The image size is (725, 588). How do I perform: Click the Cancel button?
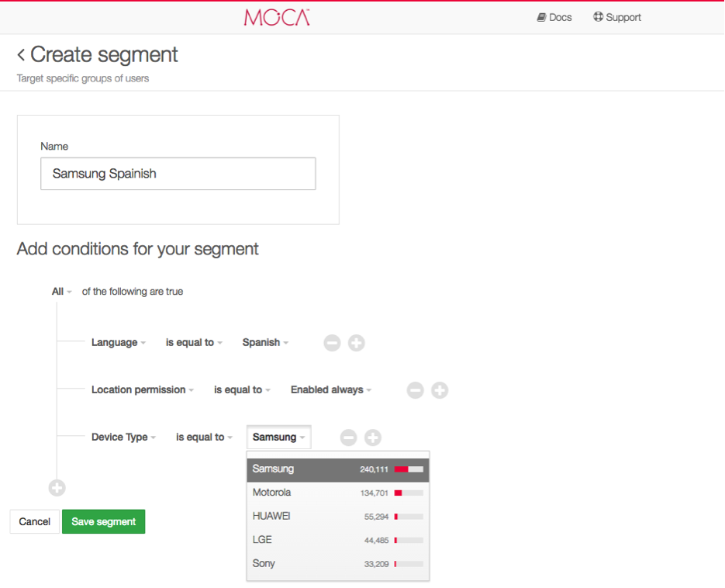point(35,521)
